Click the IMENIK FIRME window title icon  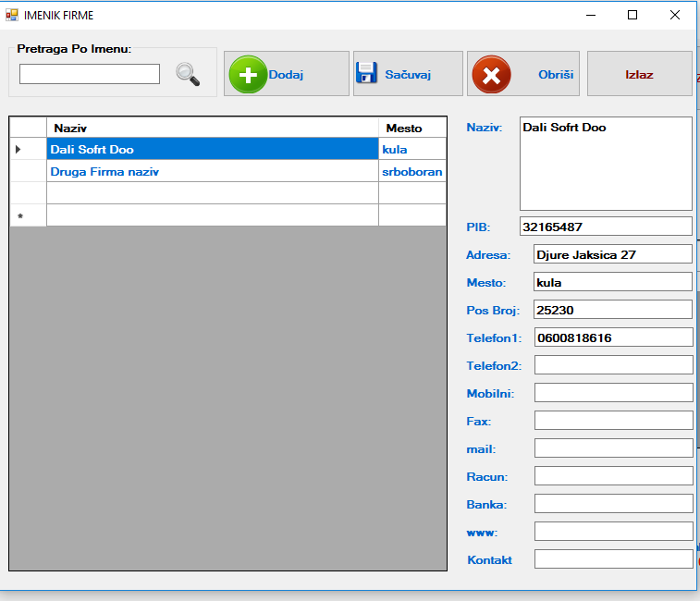click(x=12, y=15)
